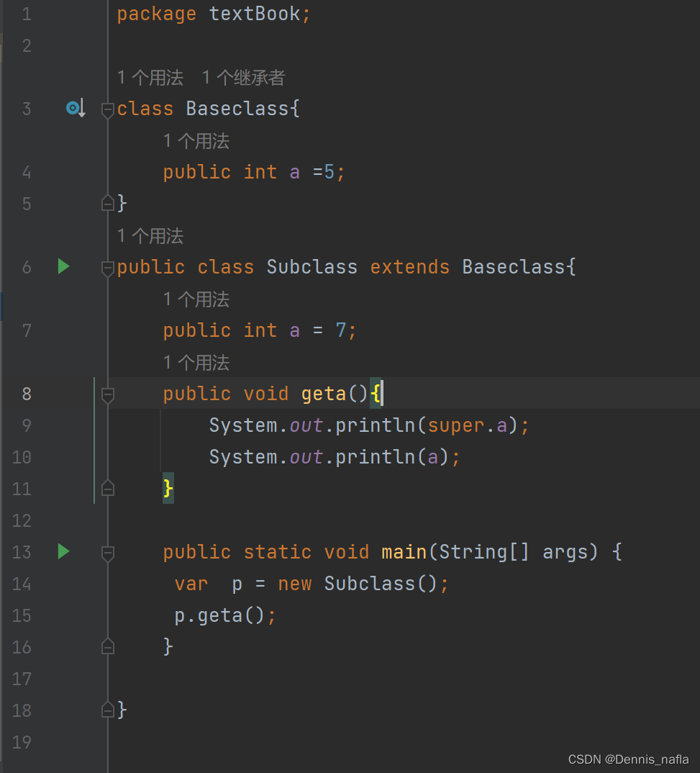Click the run gutter icon beside class Subclass
Viewport: 700px width, 773px height.
63,267
